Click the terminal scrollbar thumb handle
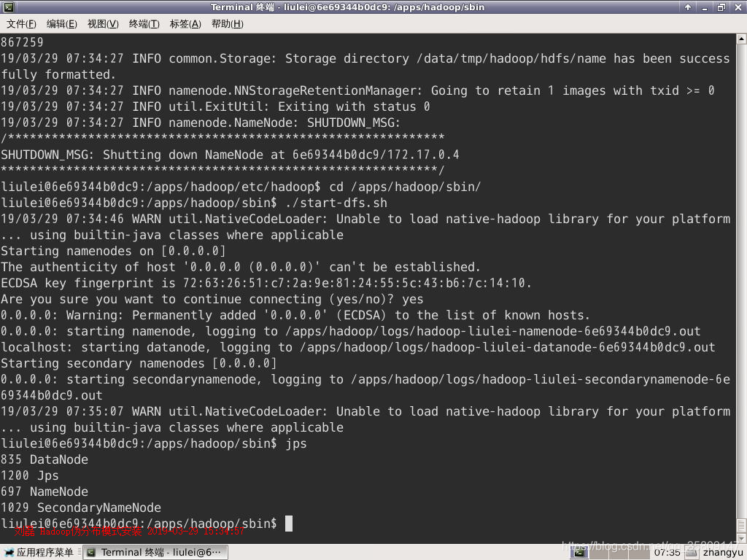 pos(741,525)
